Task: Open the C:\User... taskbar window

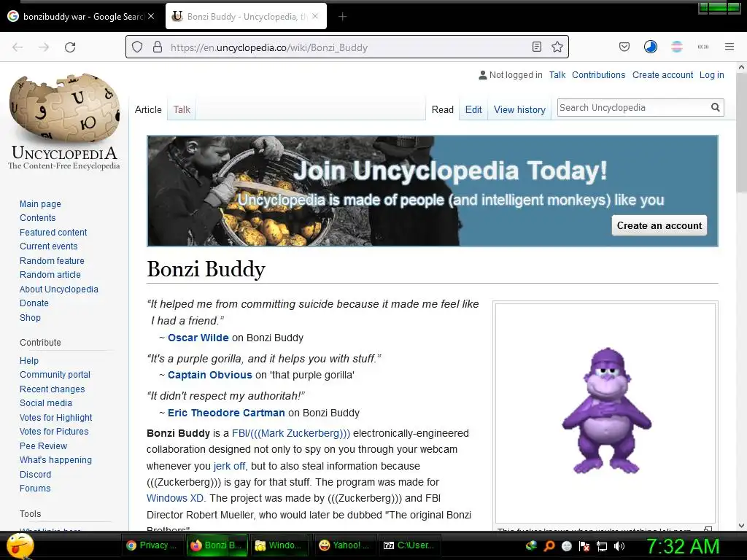Action: point(409,545)
